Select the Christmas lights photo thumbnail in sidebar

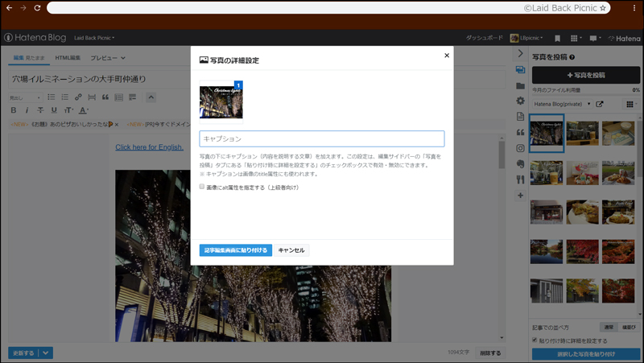click(x=547, y=134)
